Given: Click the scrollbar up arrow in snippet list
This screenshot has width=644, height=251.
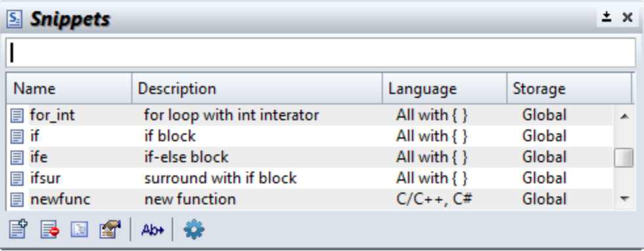Looking at the screenshot, I should click(x=624, y=116).
